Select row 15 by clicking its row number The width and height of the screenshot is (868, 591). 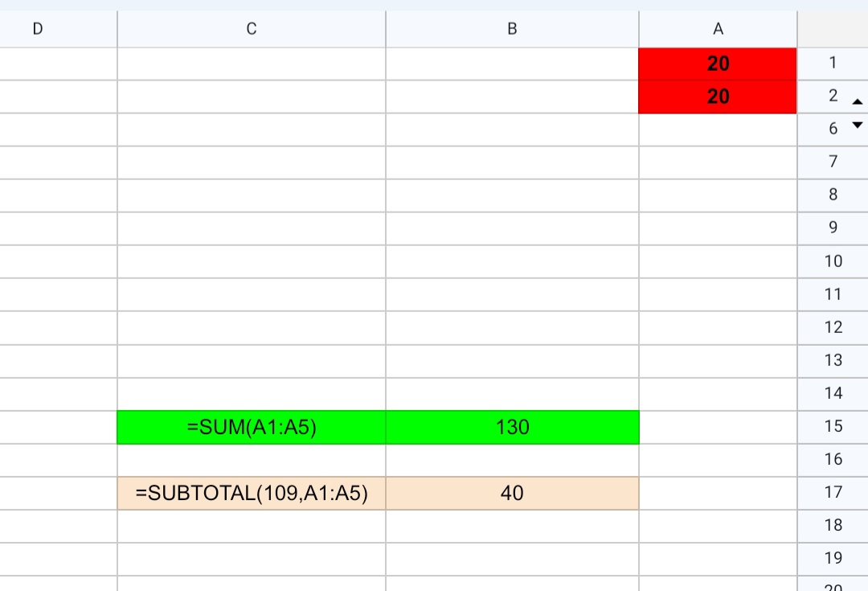click(x=833, y=426)
